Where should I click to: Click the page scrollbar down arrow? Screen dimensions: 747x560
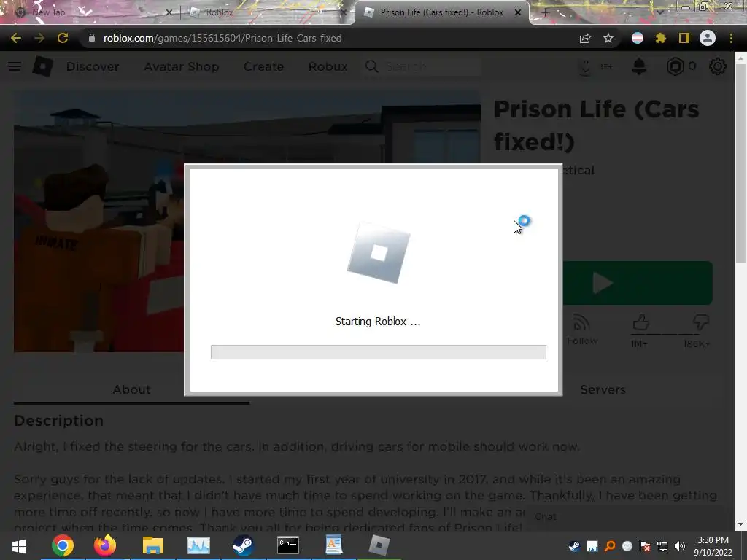pyautogui.click(x=740, y=525)
